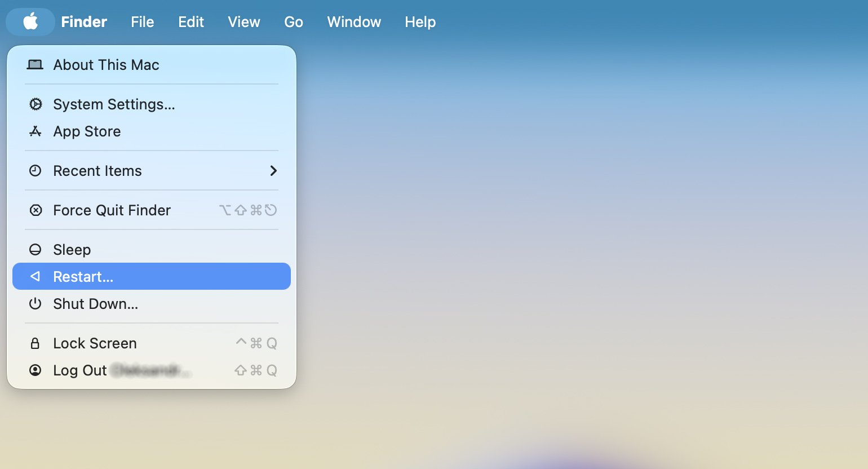Click the gear icon beside System Settings

click(36, 104)
